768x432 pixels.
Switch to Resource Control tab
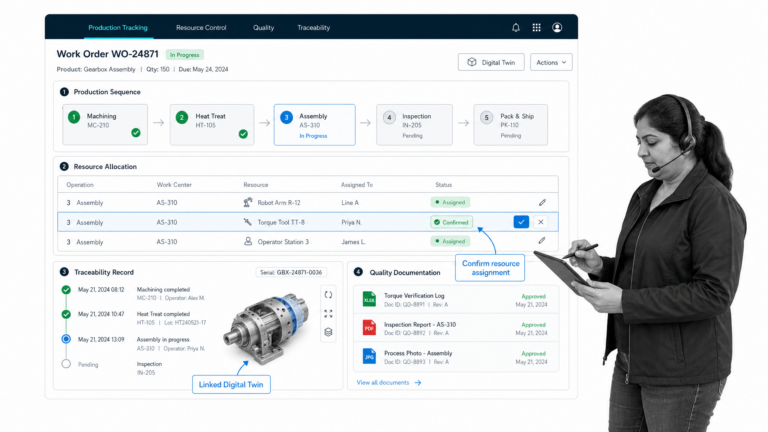pos(201,28)
